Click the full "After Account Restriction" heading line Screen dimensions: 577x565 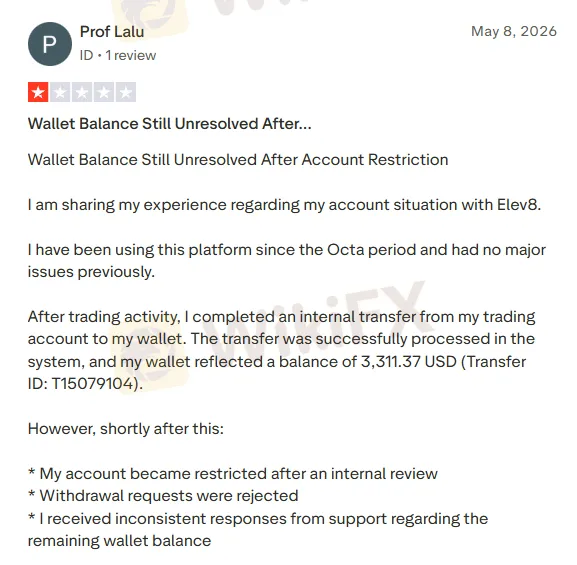[238, 160]
